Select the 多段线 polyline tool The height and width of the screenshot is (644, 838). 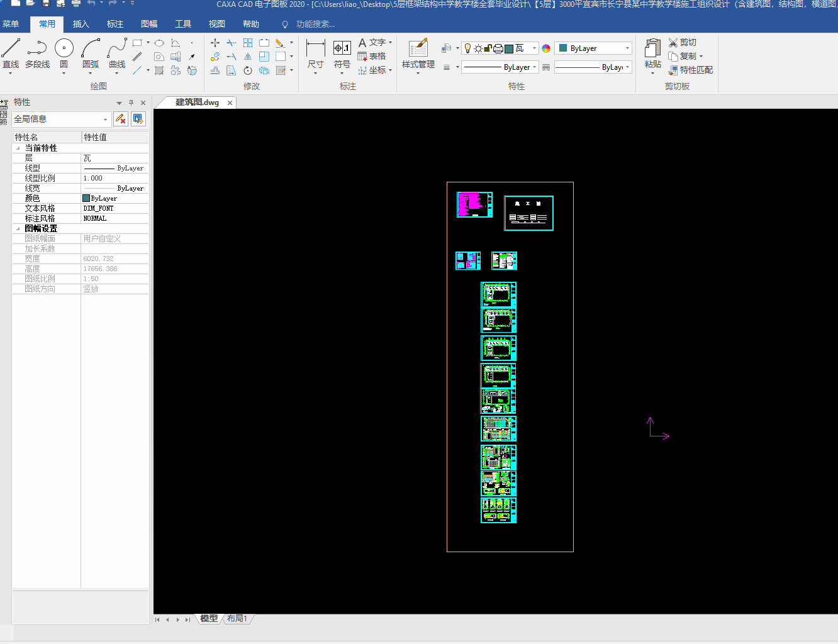click(37, 53)
